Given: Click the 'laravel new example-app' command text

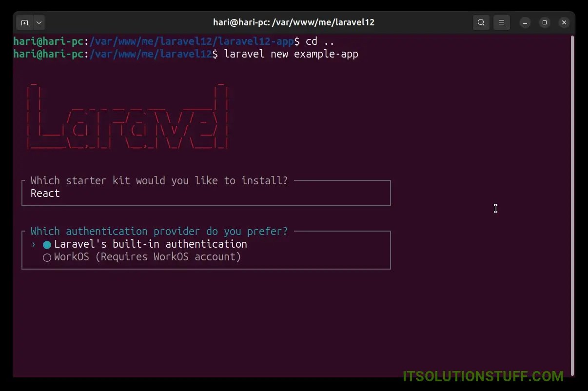Looking at the screenshot, I should point(291,54).
